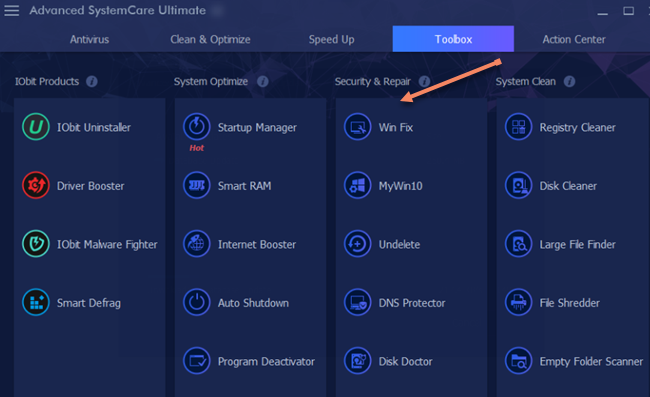Maximize the Advanced SystemCare window
This screenshot has width=650, height=397.
(628, 11)
